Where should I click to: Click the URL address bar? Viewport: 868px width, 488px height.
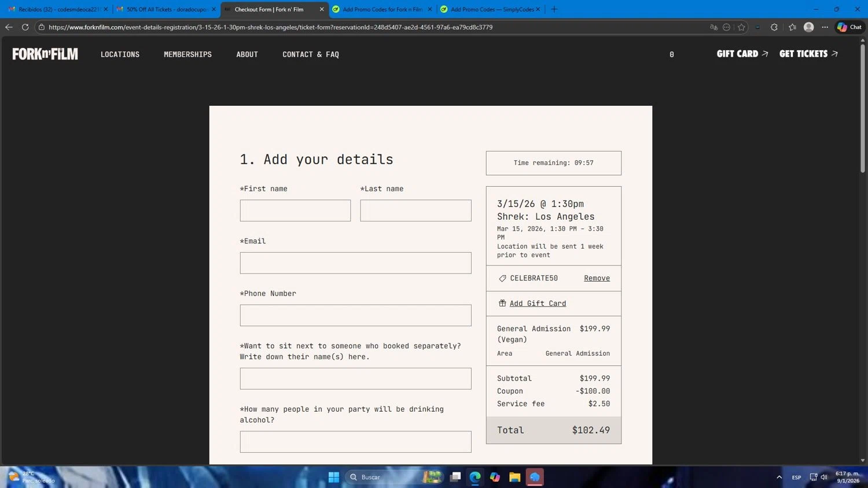370,27
